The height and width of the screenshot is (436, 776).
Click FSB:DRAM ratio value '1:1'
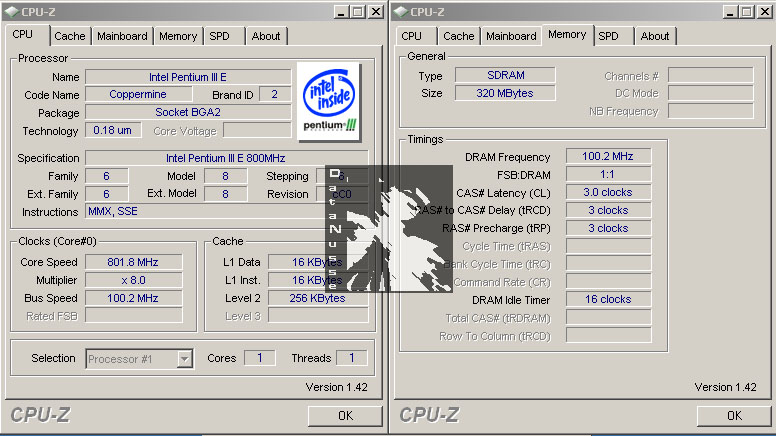[608, 174]
